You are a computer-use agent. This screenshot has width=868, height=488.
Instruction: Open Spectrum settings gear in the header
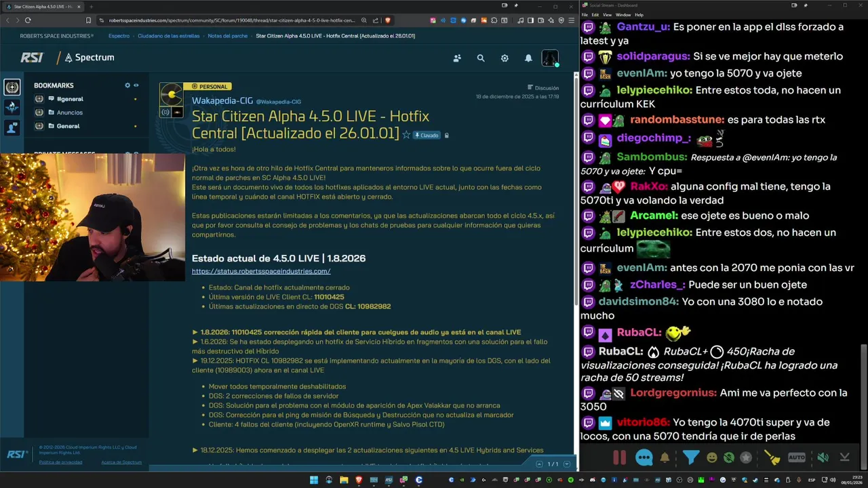(x=505, y=58)
